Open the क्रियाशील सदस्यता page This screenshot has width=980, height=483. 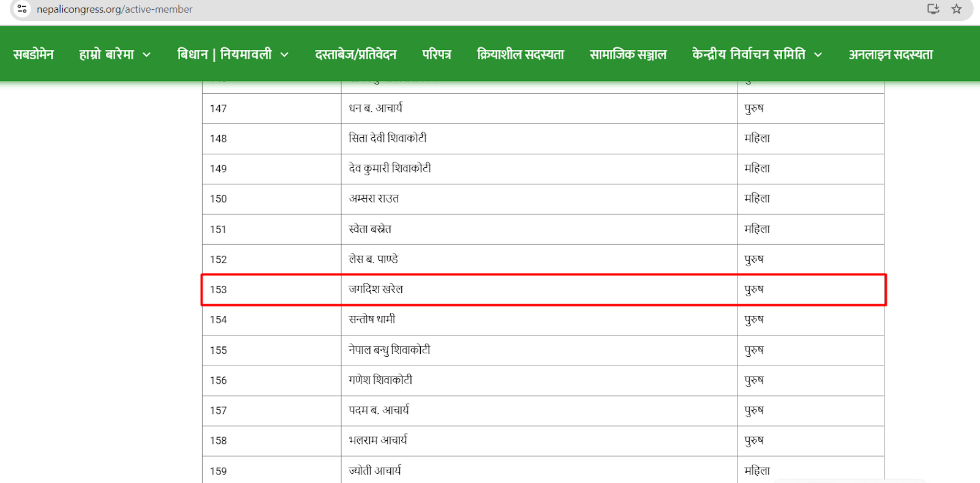click(x=520, y=54)
